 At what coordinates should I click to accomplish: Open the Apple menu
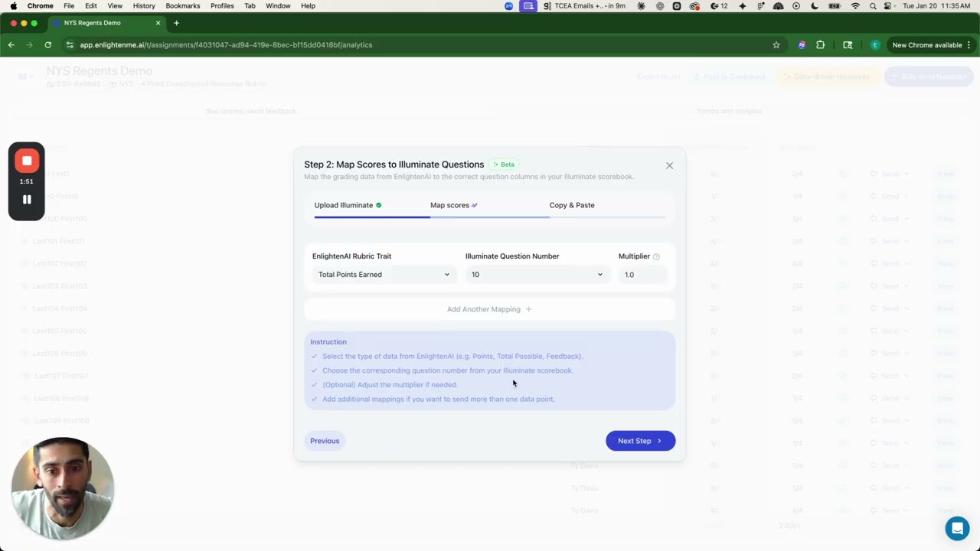click(13, 6)
